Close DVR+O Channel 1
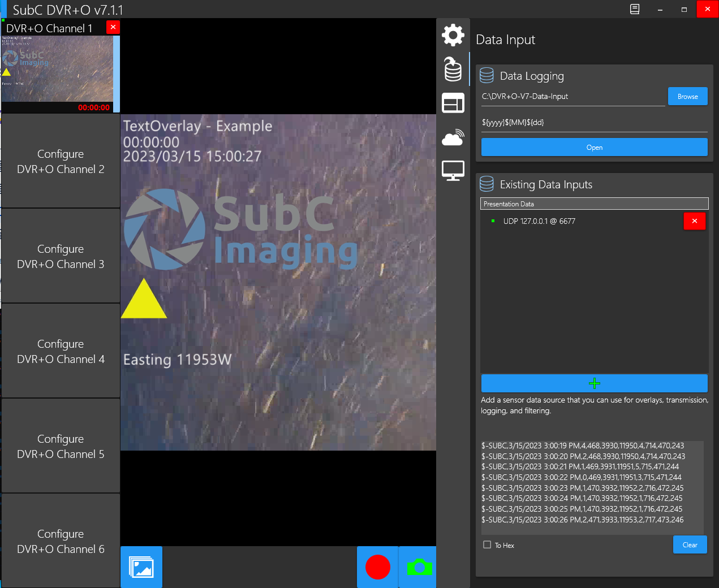 click(113, 27)
